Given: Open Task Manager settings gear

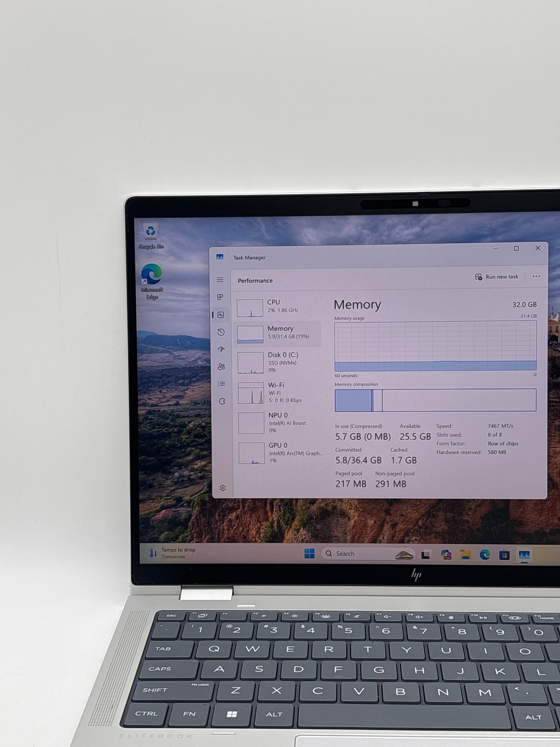Looking at the screenshot, I should [x=223, y=488].
